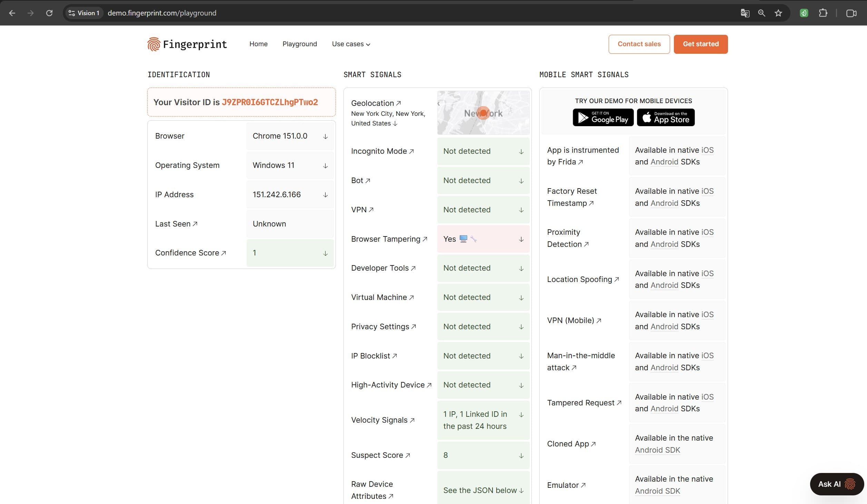Open the Android link in Location Spoofing row
The width and height of the screenshot is (867, 504).
pos(664,285)
